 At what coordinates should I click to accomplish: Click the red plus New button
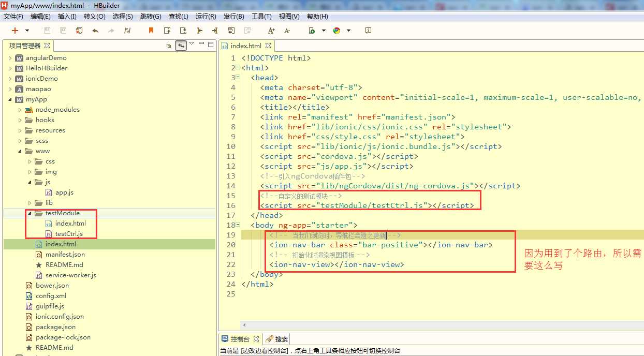pos(15,31)
